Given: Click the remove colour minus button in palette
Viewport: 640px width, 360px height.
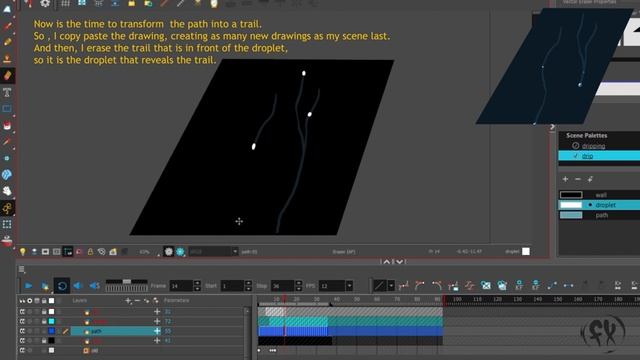Looking at the screenshot, I should (578, 179).
